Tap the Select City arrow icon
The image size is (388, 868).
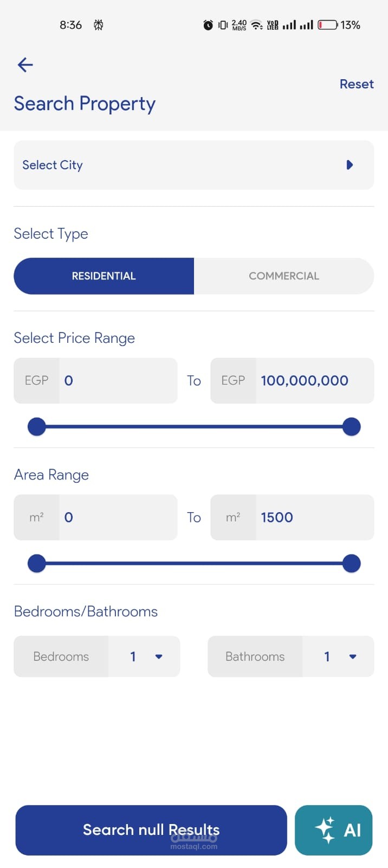tap(350, 165)
